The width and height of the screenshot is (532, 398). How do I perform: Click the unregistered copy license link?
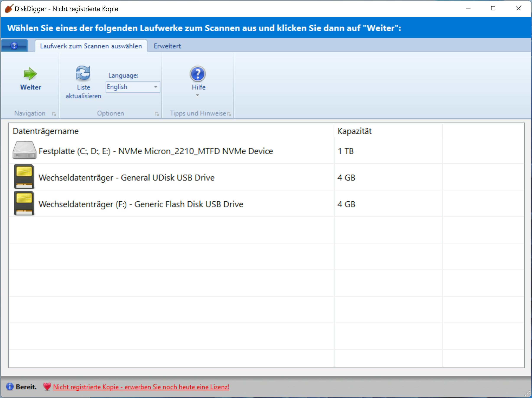click(141, 387)
